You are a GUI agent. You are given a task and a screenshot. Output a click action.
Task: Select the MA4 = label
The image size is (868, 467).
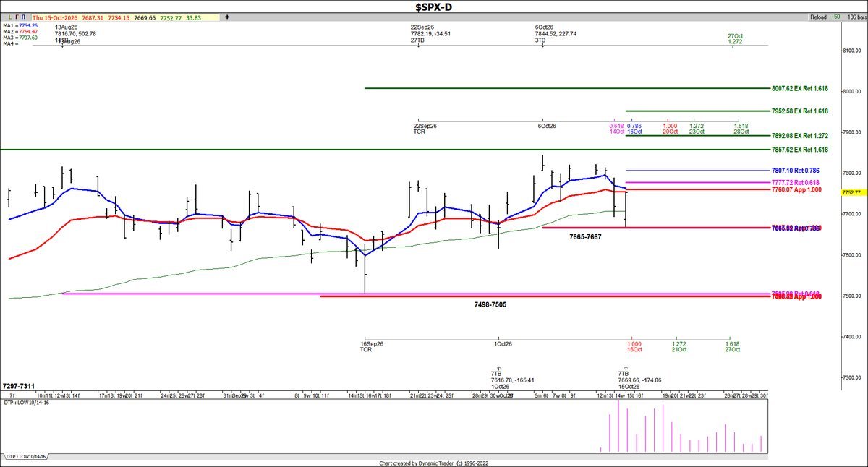(x=9, y=43)
